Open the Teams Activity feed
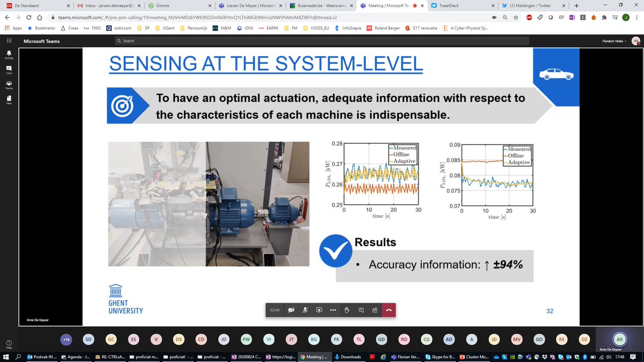This screenshot has height=362, width=644. (x=8, y=54)
